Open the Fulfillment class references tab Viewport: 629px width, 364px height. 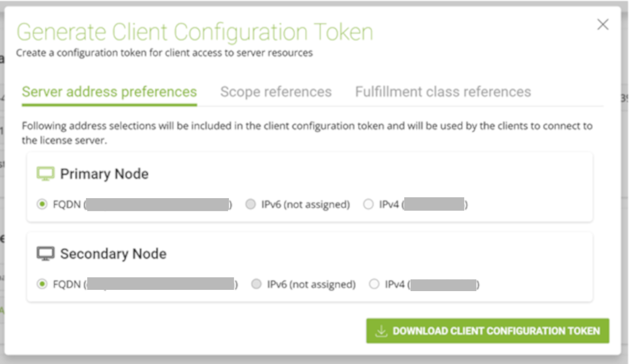pyautogui.click(x=443, y=92)
